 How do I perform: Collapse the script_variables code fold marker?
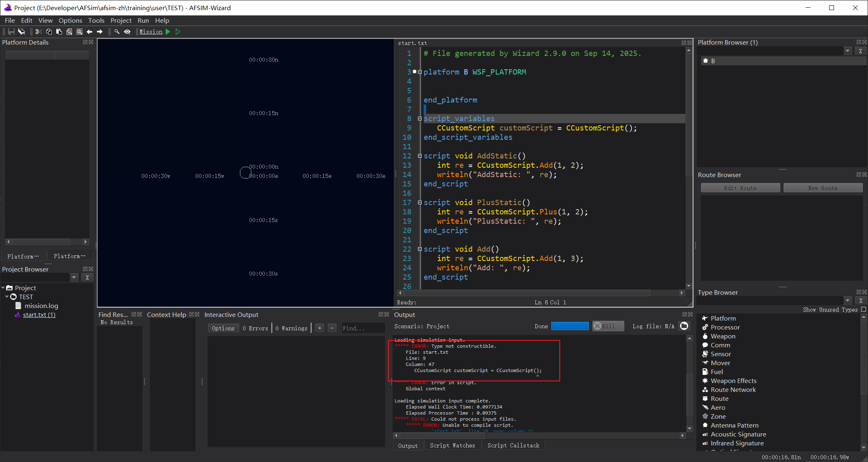click(420, 119)
